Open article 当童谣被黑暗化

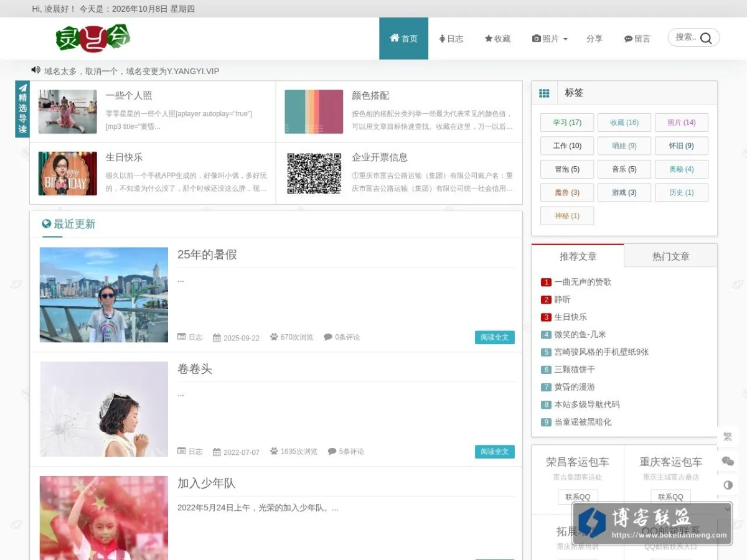click(583, 421)
